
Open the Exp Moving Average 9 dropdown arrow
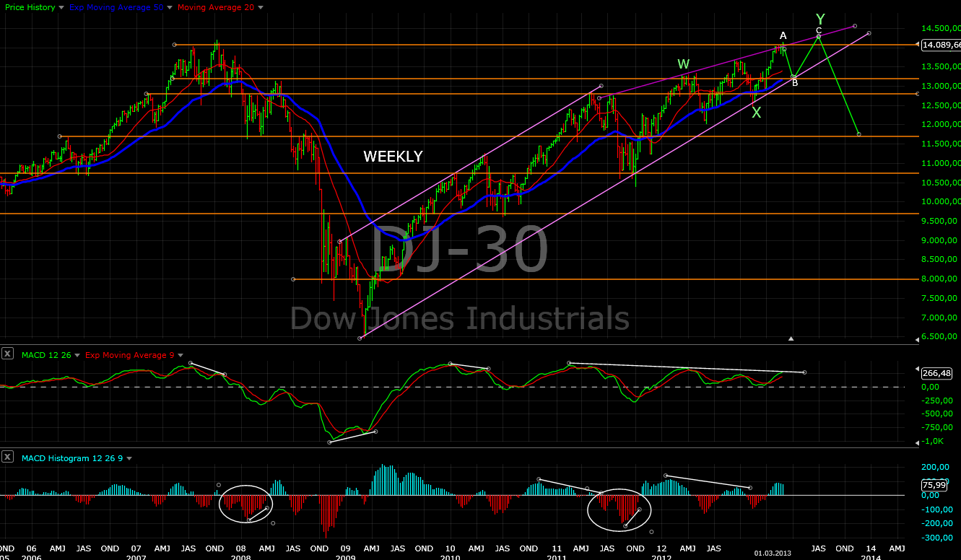[x=181, y=355]
